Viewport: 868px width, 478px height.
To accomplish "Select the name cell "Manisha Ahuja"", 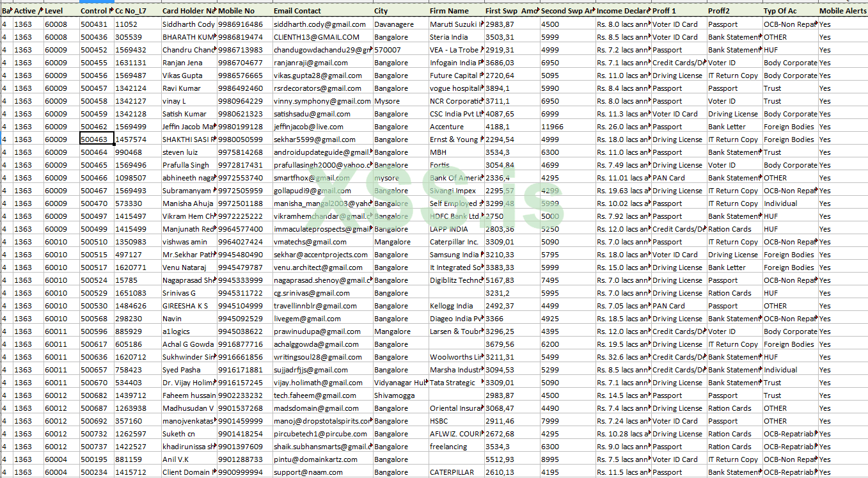I will pos(189,203).
